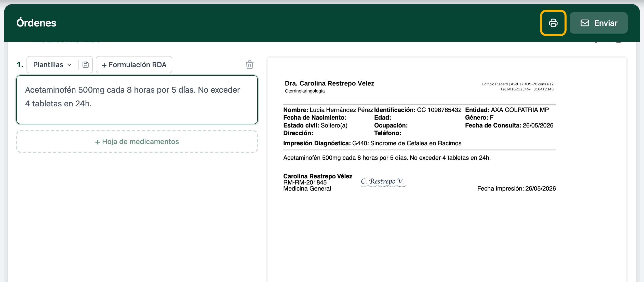Click the Entidad value AXA COLPATRIA MP
The height and width of the screenshot is (282, 644).
click(520, 110)
